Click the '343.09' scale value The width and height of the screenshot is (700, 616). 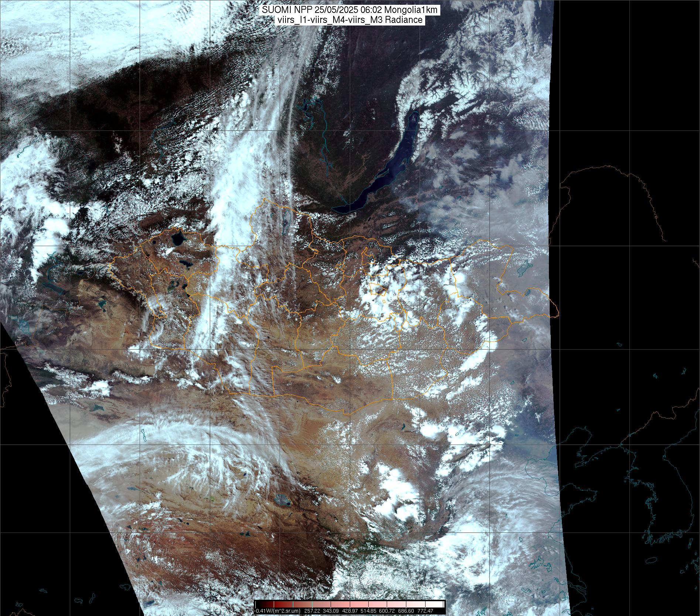click(x=331, y=611)
